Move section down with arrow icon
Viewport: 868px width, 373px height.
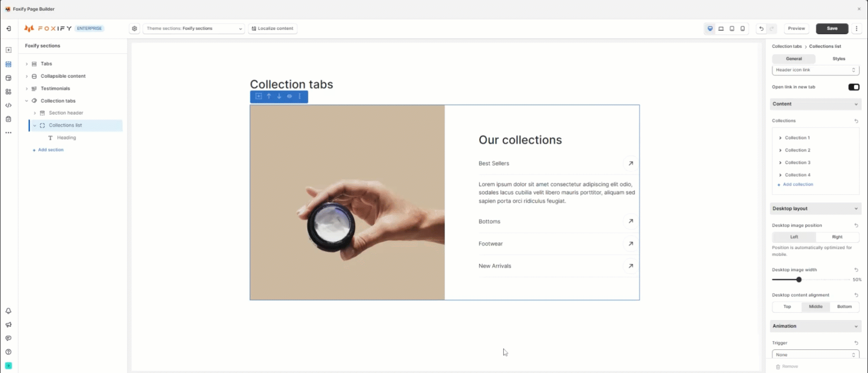(x=279, y=96)
